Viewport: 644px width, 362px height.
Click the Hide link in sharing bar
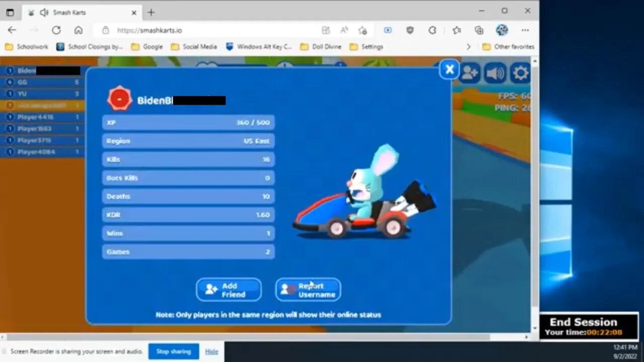[212, 351]
